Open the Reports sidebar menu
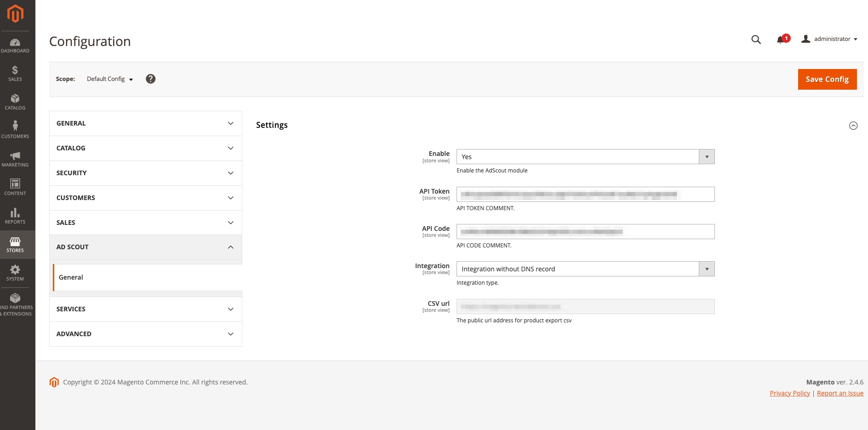 pos(15,216)
